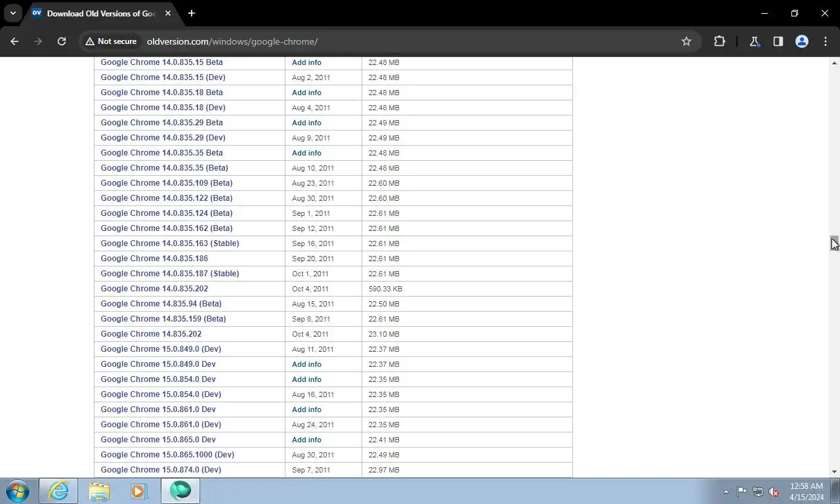The height and width of the screenshot is (504, 840).
Task: Show hidden system tray icons
Action: click(726, 492)
